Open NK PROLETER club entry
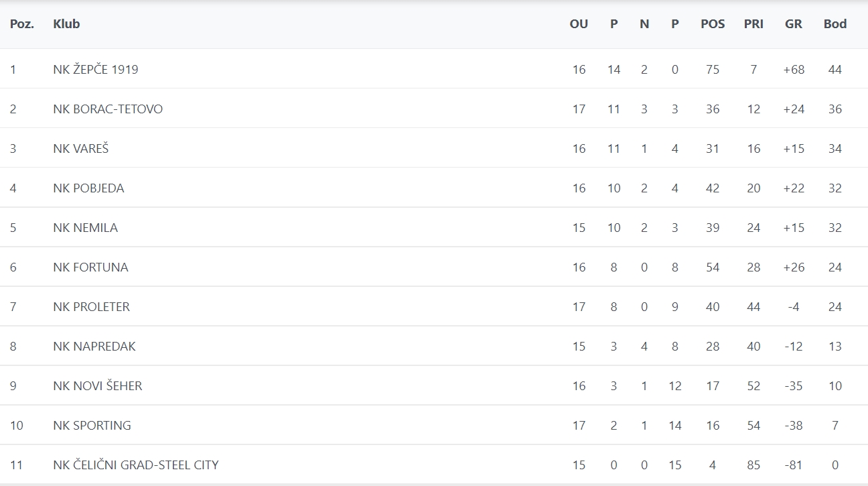This screenshot has width=868, height=486. (x=91, y=306)
